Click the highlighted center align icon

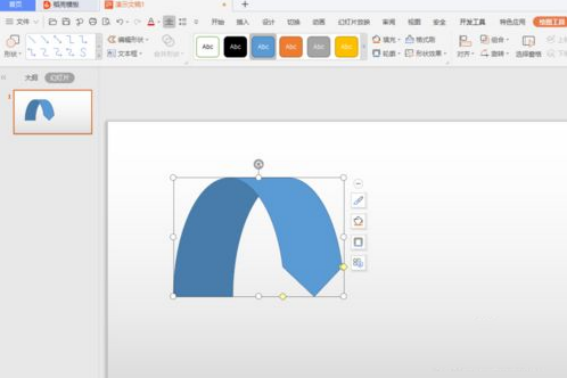[x=169, y=22]
